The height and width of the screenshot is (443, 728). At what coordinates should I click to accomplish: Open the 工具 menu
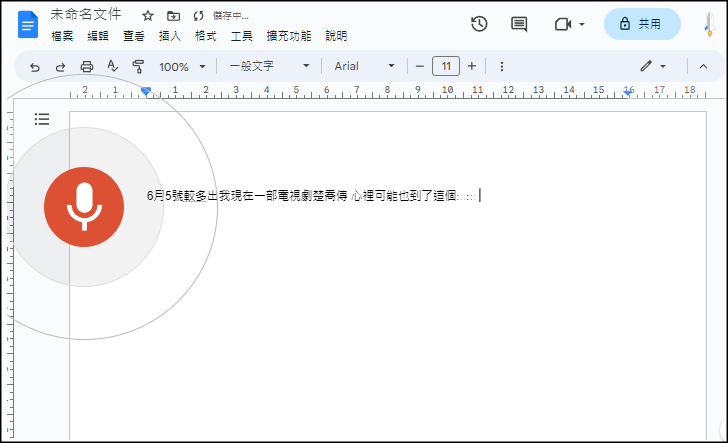click(x=242, y=36)
